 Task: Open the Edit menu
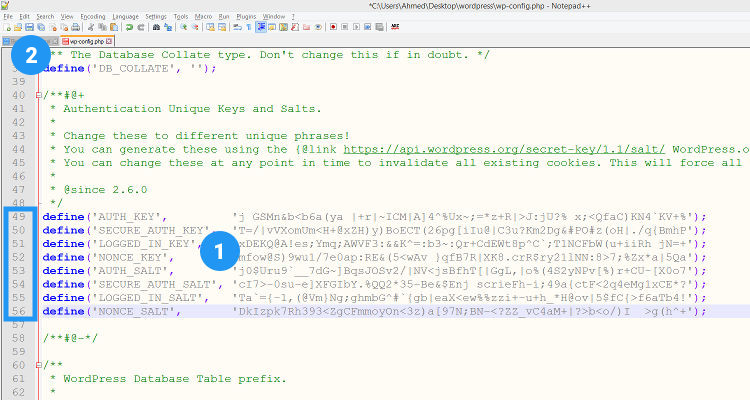tap(24, 17)
